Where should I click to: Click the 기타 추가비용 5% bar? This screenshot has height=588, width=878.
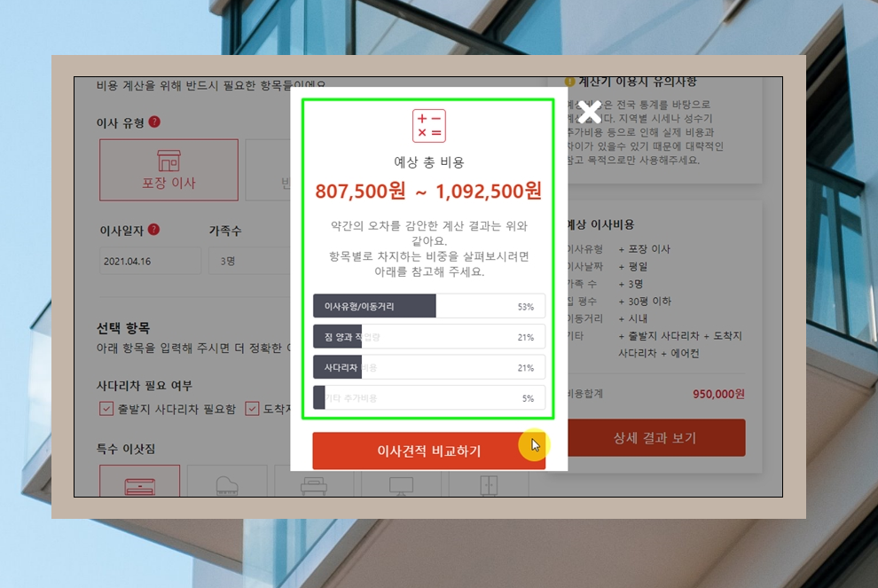pos(429,398)
